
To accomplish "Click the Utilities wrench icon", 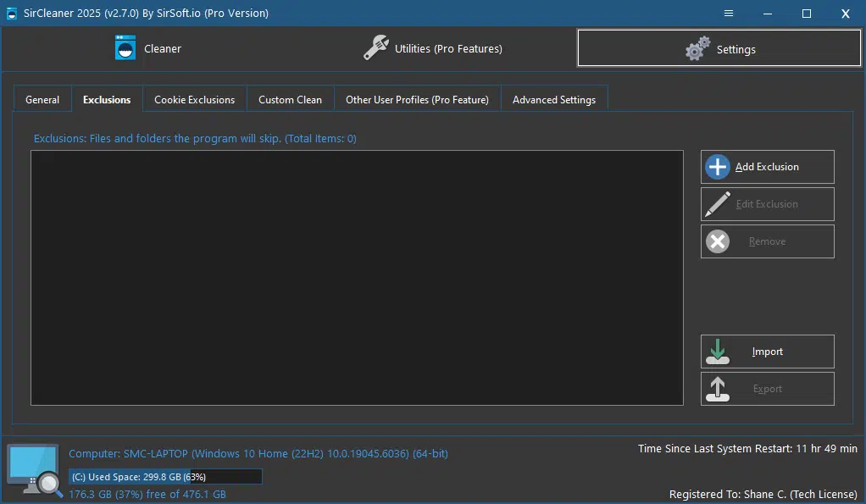I will point(376,47).
